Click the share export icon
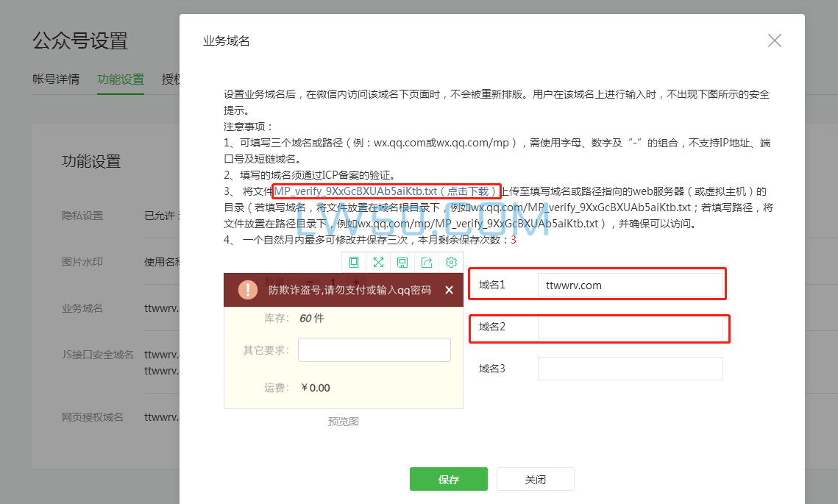Viewport: 838px width, 504px height. 427,262
